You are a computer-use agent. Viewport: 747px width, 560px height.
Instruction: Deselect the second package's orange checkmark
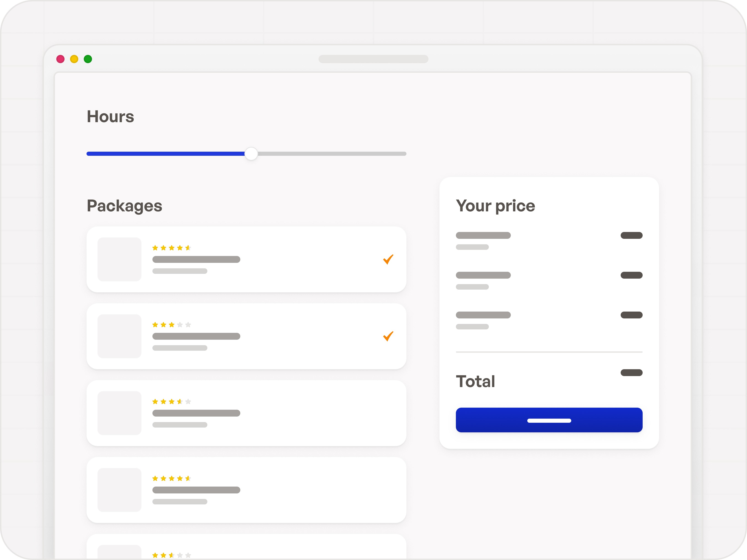pyautogui.click(x=388, y=336)
